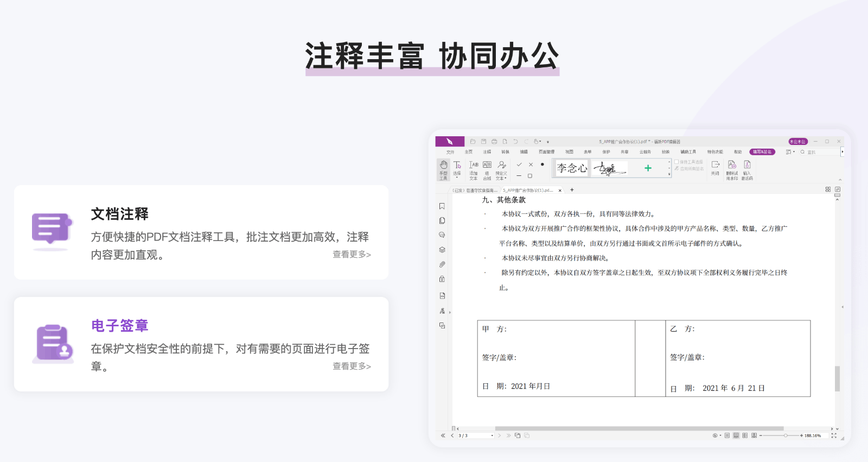Switch to the 主页 ribbon tab
The height and width of the screenshot is (462, 868).
point(469,152)
